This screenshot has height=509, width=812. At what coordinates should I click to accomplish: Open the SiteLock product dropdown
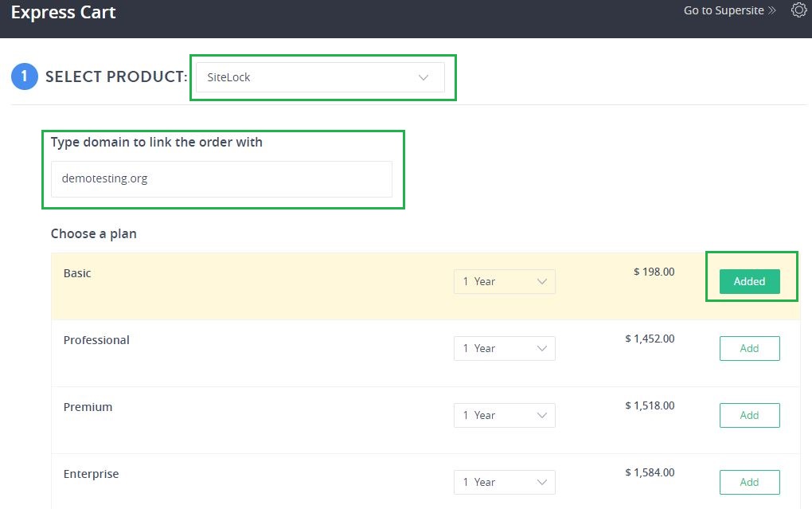(320, 77)
